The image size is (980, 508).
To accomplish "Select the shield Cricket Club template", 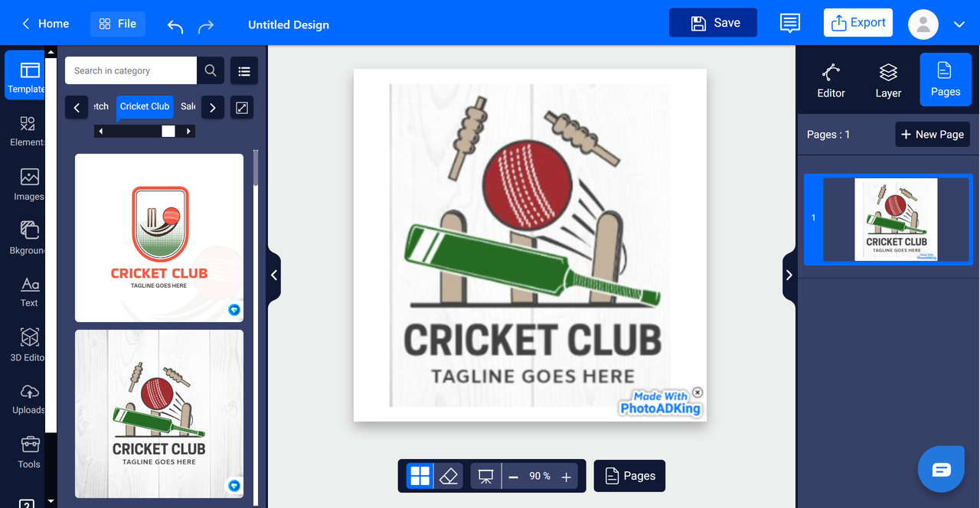I will (159, 238).
